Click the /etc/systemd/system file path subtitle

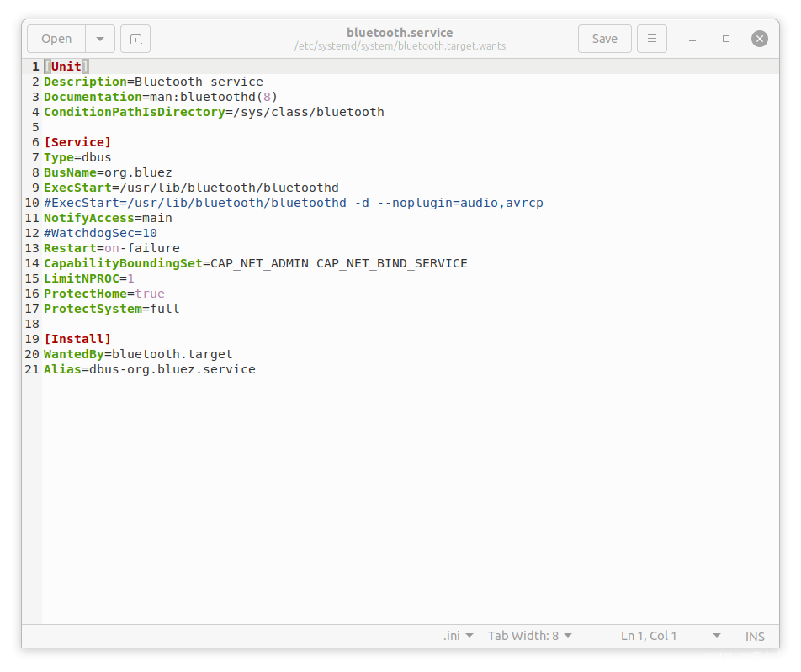pos(400,46)
